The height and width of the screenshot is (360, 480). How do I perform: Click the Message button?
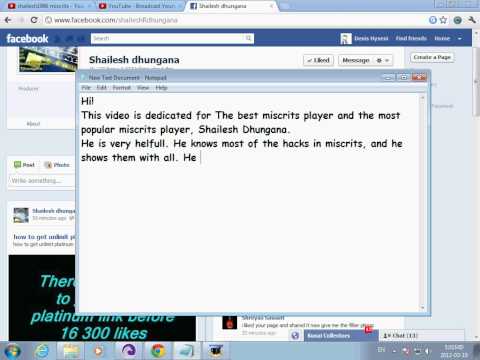356,60
